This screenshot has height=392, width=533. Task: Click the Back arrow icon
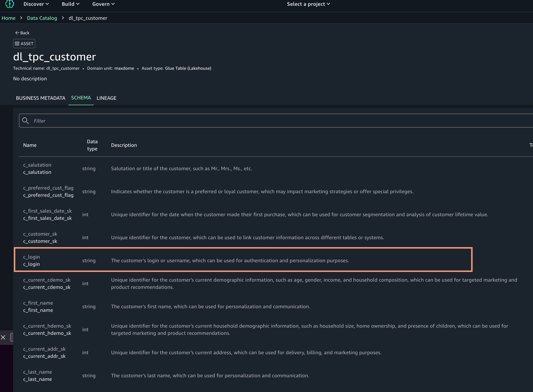click(17, 33)
